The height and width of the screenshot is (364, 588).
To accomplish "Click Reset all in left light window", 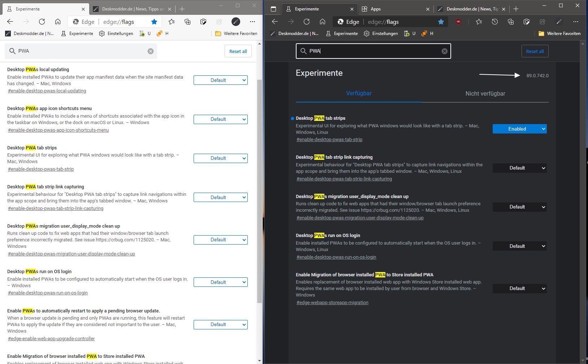I will coord(238,51).
